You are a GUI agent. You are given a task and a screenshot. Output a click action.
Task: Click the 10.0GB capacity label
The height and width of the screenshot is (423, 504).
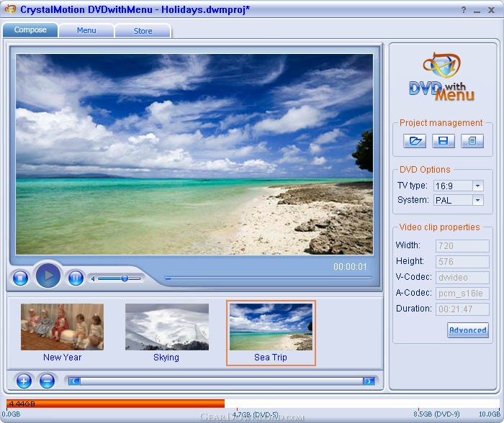489,414
